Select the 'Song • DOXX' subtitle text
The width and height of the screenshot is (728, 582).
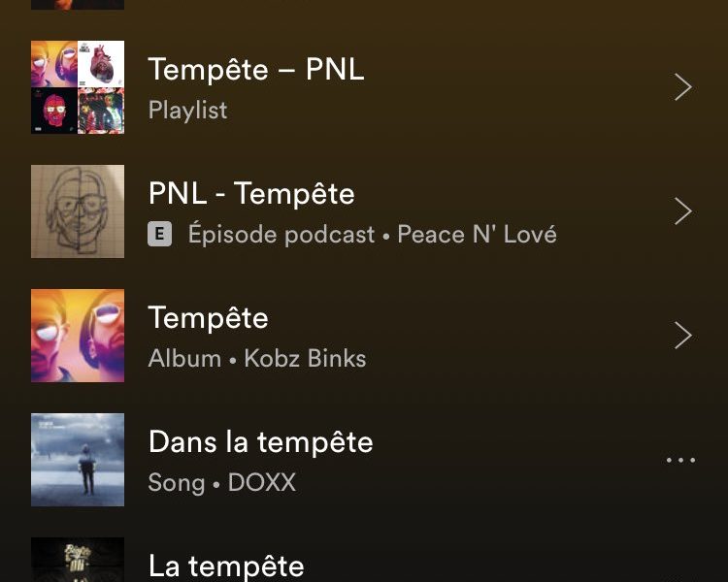point(221,483)
